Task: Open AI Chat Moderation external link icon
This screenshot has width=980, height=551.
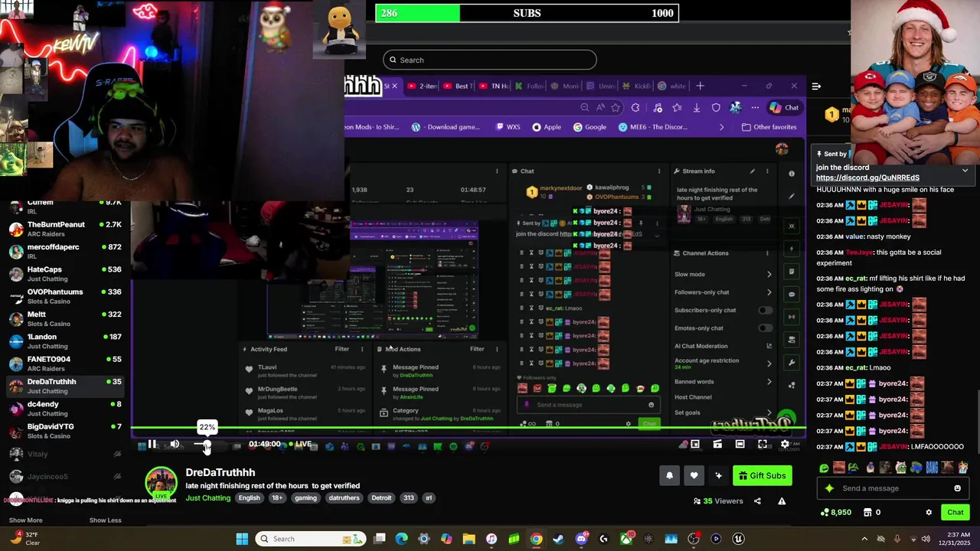Action: click(x=769, y=346)
